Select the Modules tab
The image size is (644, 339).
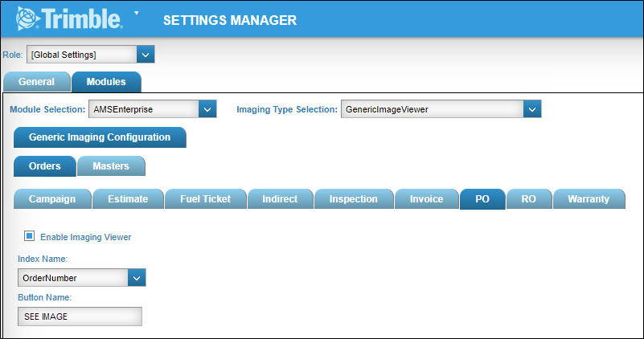click(x=106, y=82)
